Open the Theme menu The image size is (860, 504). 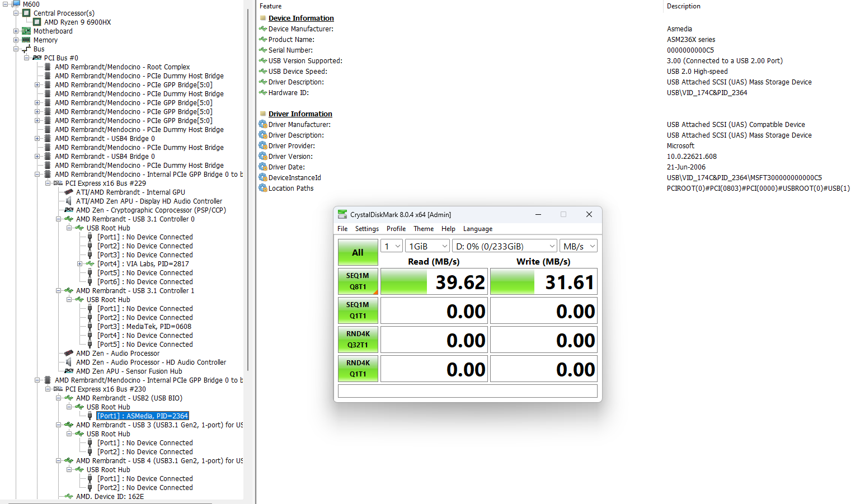[424, 229]
